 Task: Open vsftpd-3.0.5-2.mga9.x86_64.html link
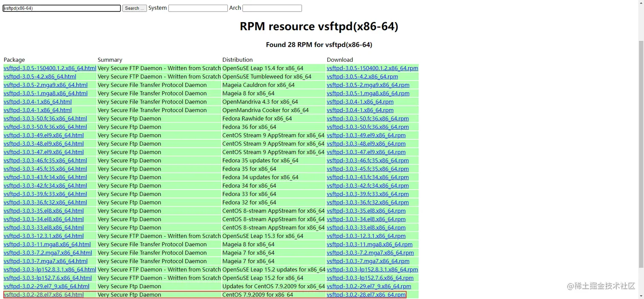pyautogui.click(x=46, y=85)
